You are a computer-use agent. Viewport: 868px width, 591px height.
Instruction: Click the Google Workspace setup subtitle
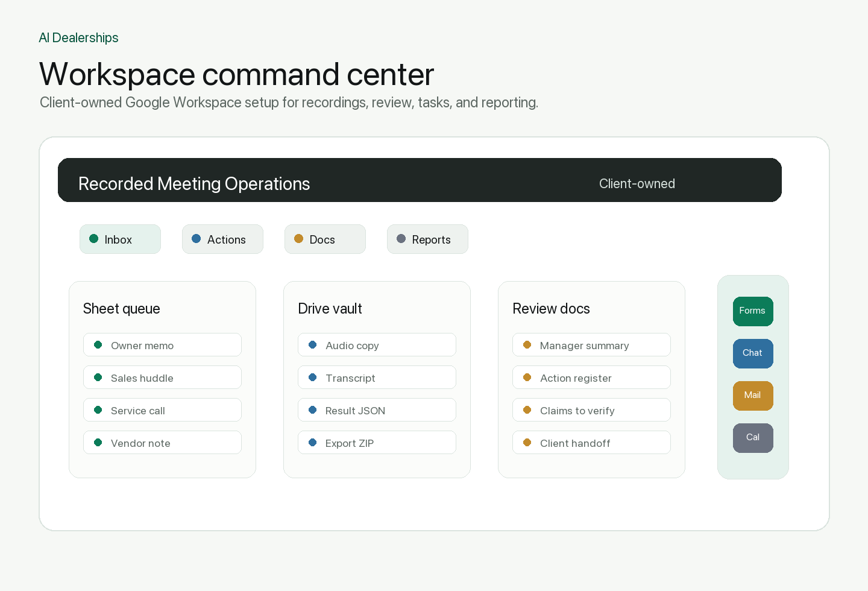289,103
